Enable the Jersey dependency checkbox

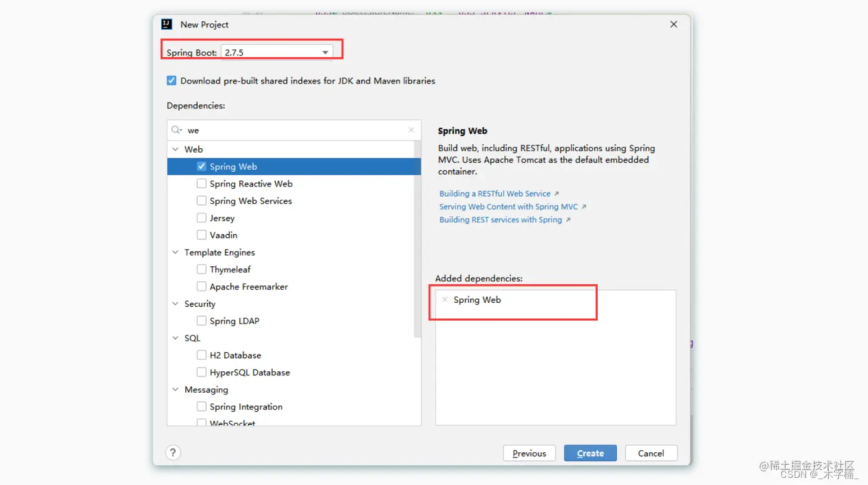[202, 218]
